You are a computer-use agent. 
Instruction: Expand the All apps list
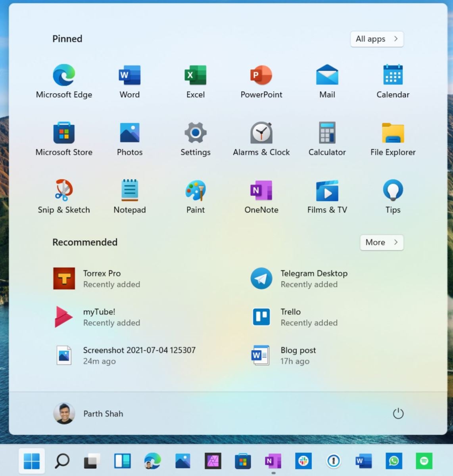(376, 39)
